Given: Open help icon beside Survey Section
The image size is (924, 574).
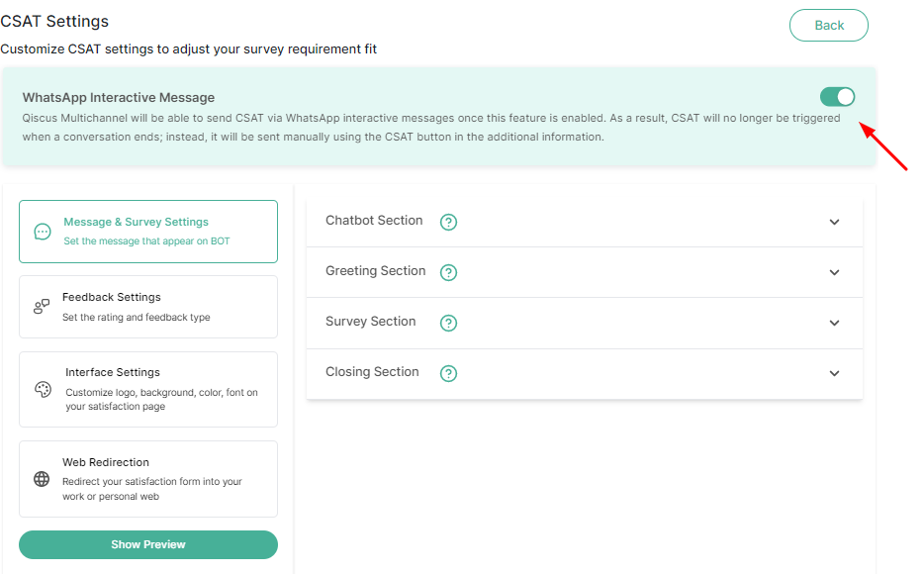Looking at the screenshot, I should [448, 323].
